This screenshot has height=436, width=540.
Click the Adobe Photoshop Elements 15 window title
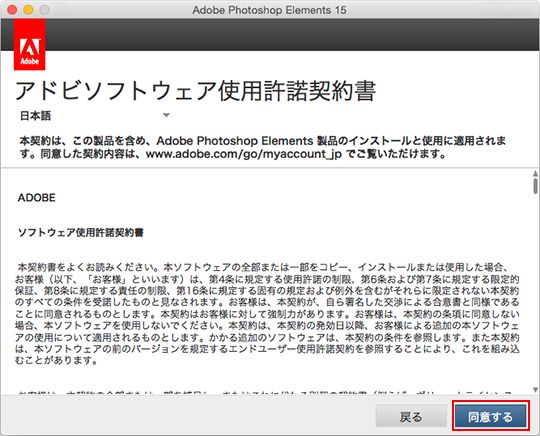[269, 10]
